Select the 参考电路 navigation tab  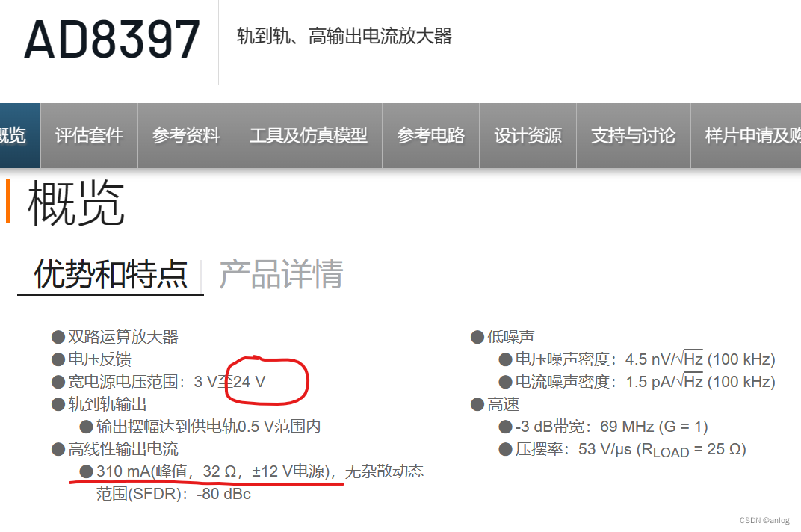coord(430,135)
